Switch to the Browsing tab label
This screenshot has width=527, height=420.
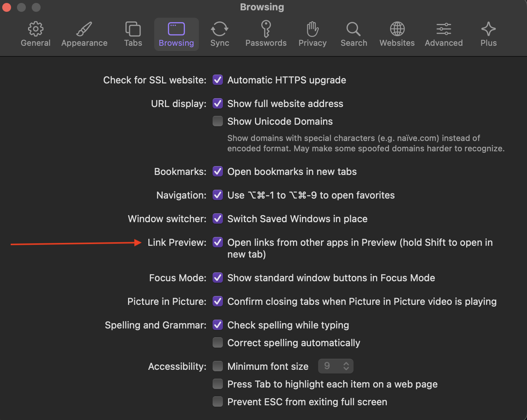pos(176,43)
